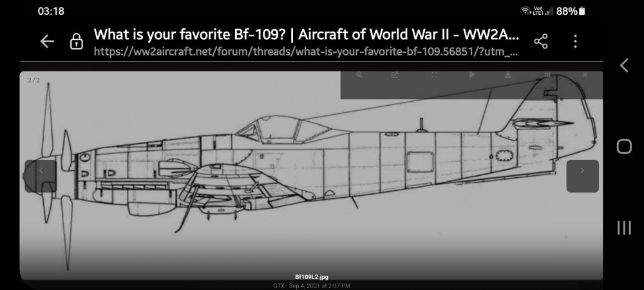Show the lightbox thumbnails grid
This screenshot has width=644, height=290.
coord(547,75)
